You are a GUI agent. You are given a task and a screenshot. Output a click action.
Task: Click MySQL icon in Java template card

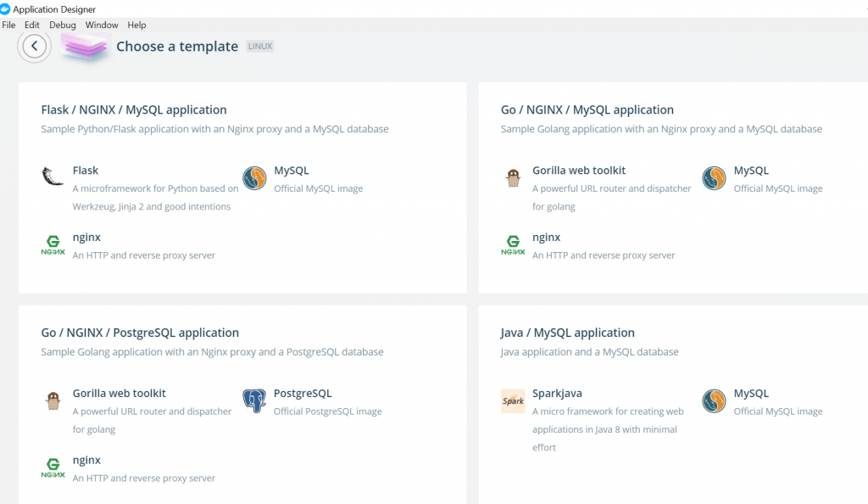(714, 401)
